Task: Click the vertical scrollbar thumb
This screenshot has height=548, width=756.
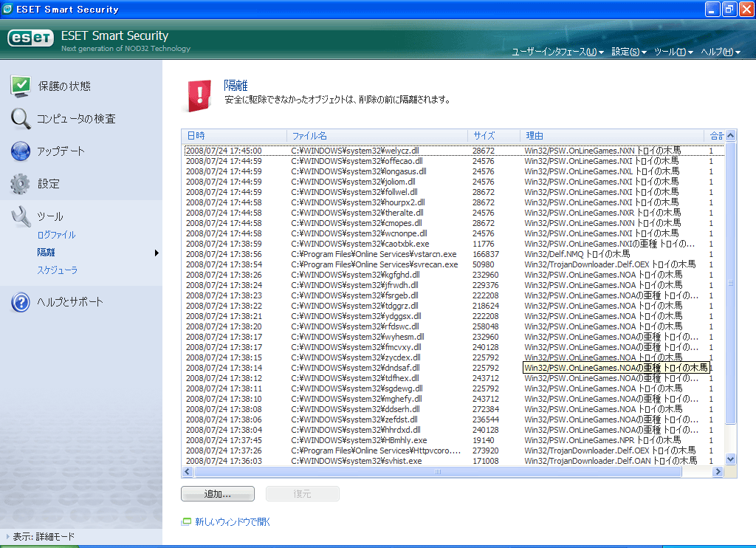Action: coord(730,283)
